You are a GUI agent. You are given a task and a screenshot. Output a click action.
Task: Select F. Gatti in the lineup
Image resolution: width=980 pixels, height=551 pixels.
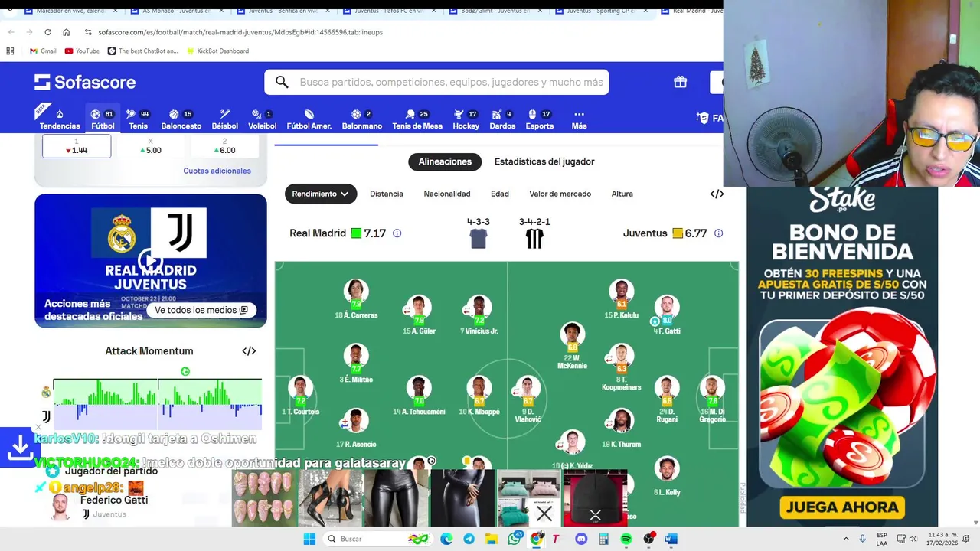pos(667,315)
